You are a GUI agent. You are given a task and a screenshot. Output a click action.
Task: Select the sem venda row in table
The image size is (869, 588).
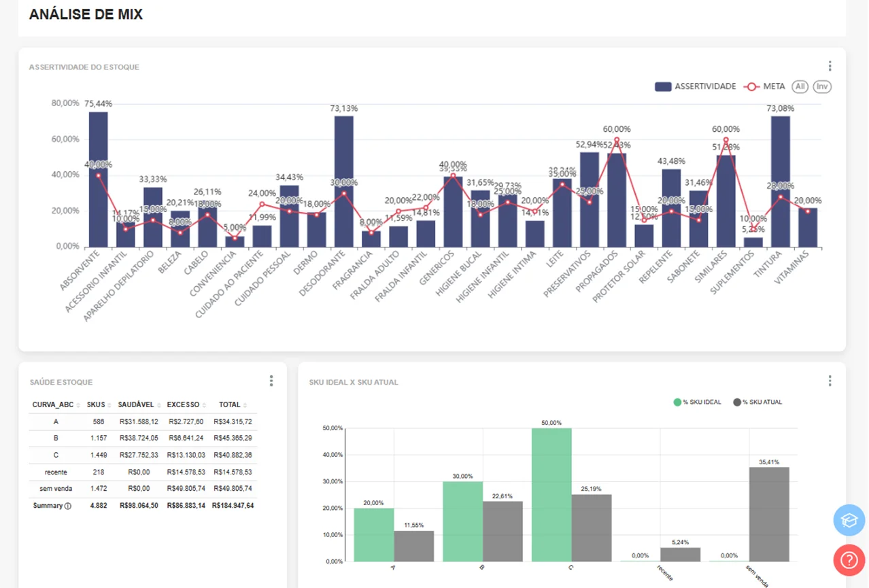tap(56, 489)
